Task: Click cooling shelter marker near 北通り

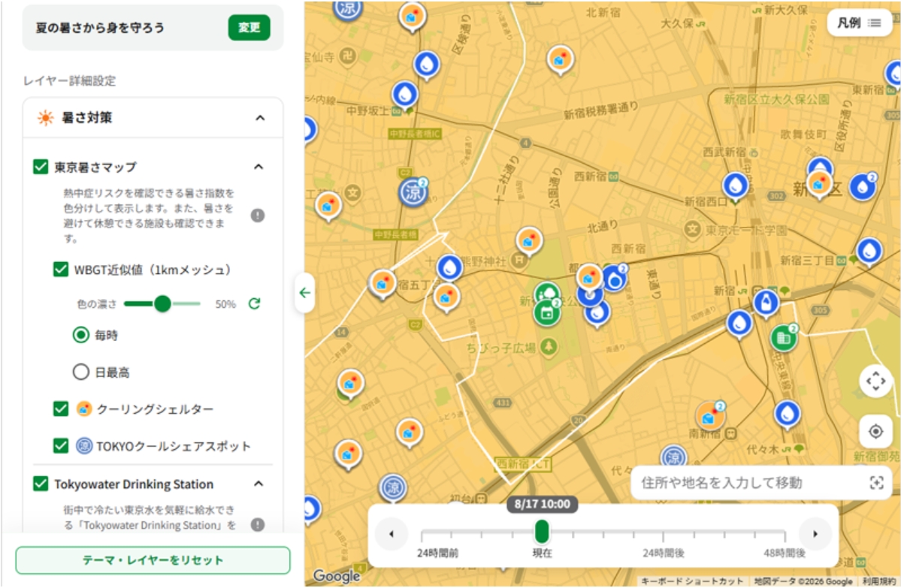Action: (529, 241)
